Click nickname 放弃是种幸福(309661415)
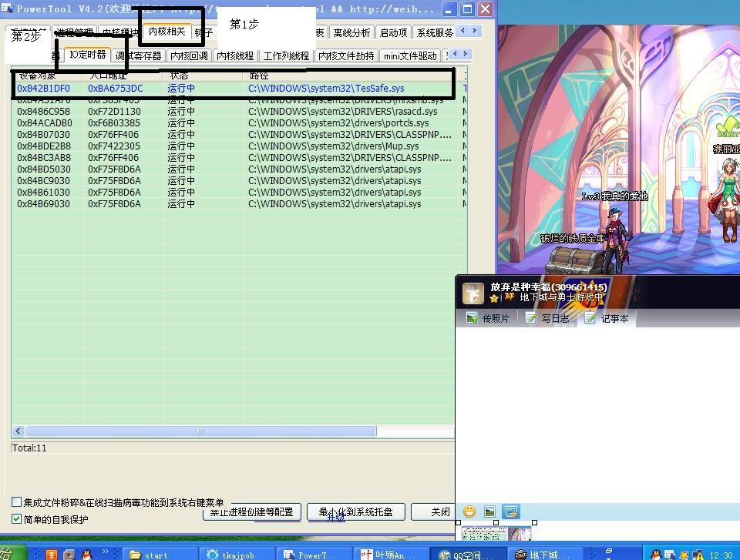The image size is (740, 560). tap(549, 287)
